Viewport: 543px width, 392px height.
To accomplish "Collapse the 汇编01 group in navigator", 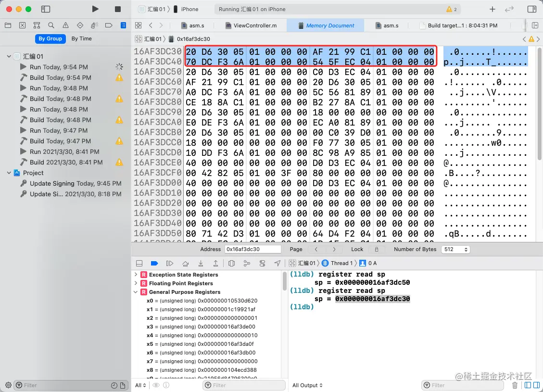I will (9, 56).
